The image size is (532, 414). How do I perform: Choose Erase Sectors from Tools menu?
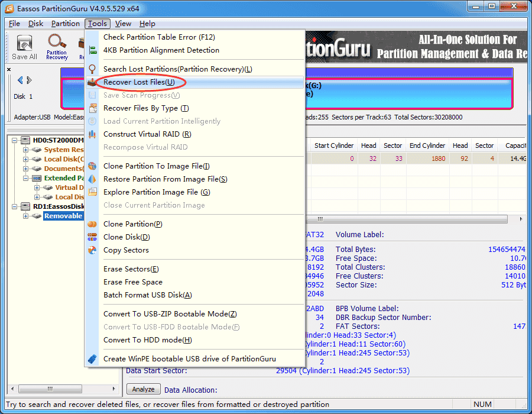click(x=131, y=269)
